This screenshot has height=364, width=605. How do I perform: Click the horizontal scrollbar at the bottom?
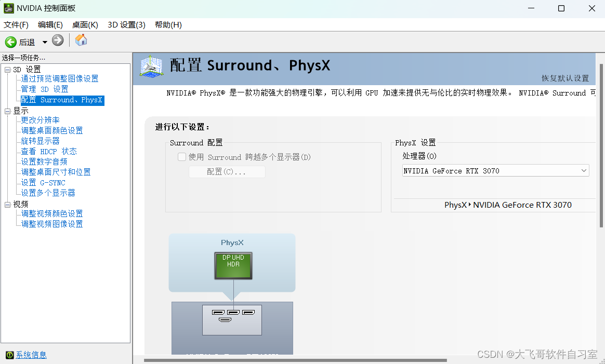point(295,360)
